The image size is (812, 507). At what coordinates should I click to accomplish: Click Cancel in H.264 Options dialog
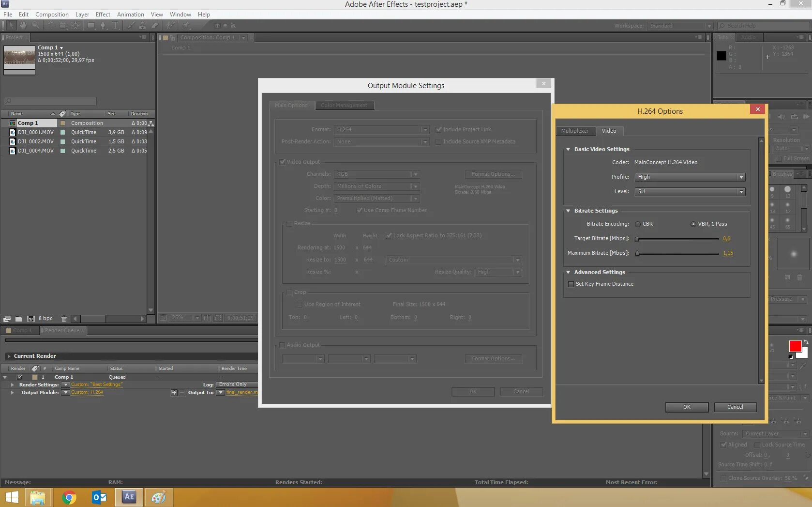(735, 407)
